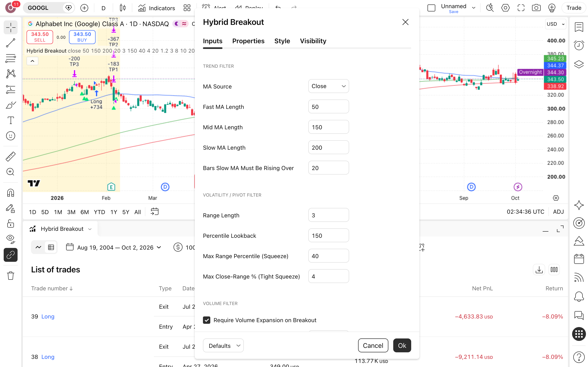This screenshot has height=367, width=588.
Task: Download list of trades export icon
Action: [x=539, y=269]
